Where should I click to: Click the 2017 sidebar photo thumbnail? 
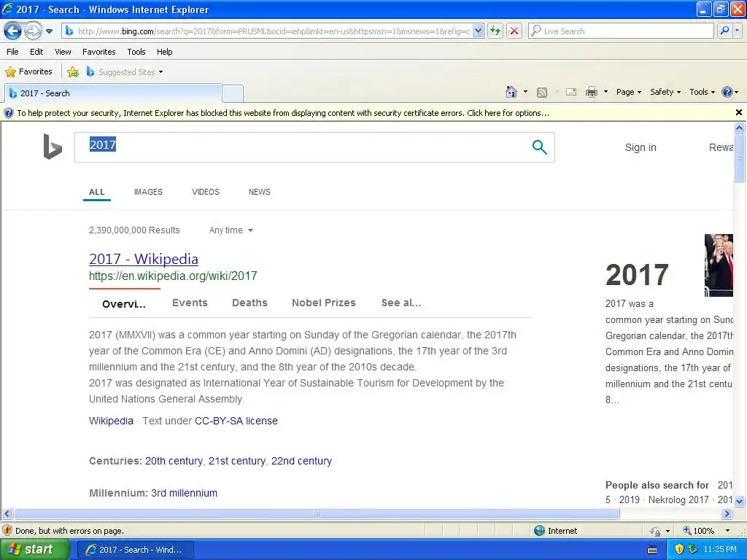[719, 265]
